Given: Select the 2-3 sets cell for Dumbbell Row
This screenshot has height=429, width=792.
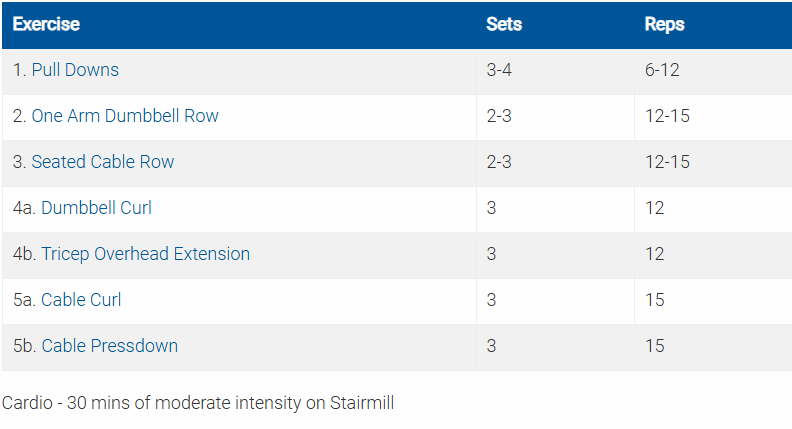Looking at the screenshot, I should [x=499, y=116].
